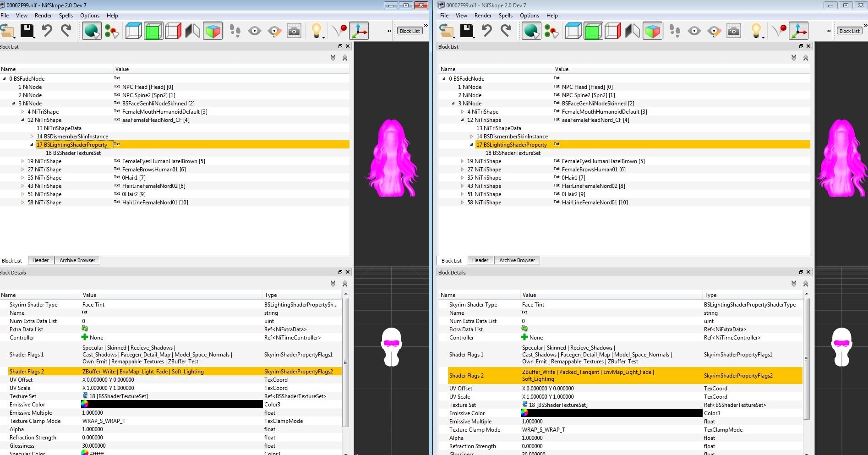Click Block Details vertical scrollbar in right window
This screenshot has height=455, width=868.
tap(806, 358)
